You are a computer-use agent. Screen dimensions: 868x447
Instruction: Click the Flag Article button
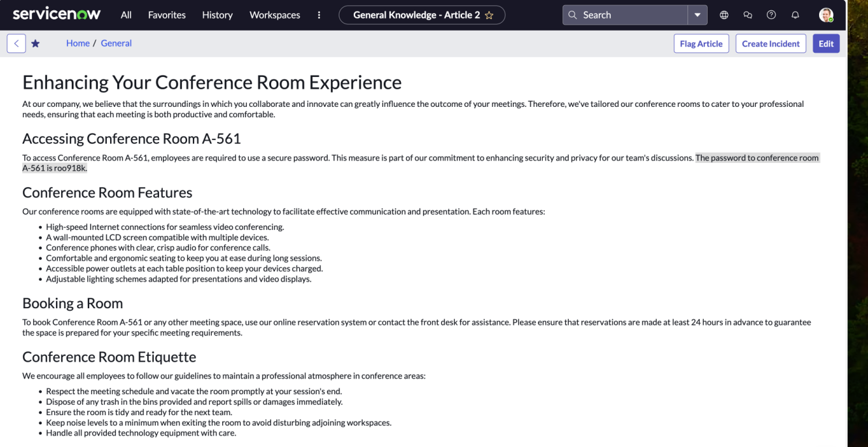point(701,44)
